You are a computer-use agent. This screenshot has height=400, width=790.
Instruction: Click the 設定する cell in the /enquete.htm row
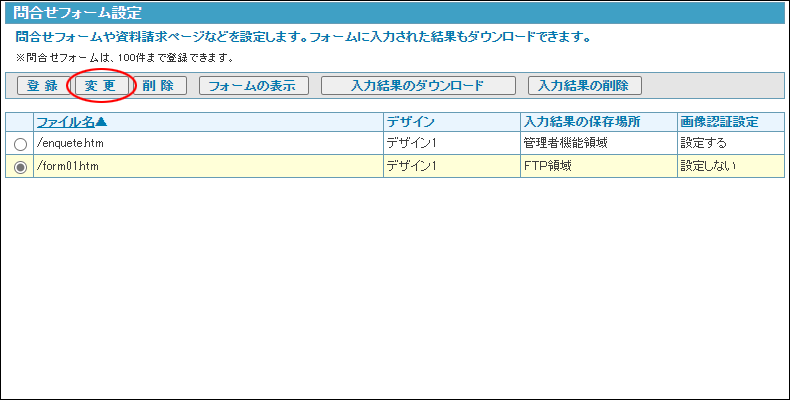(x=704, y=143)
